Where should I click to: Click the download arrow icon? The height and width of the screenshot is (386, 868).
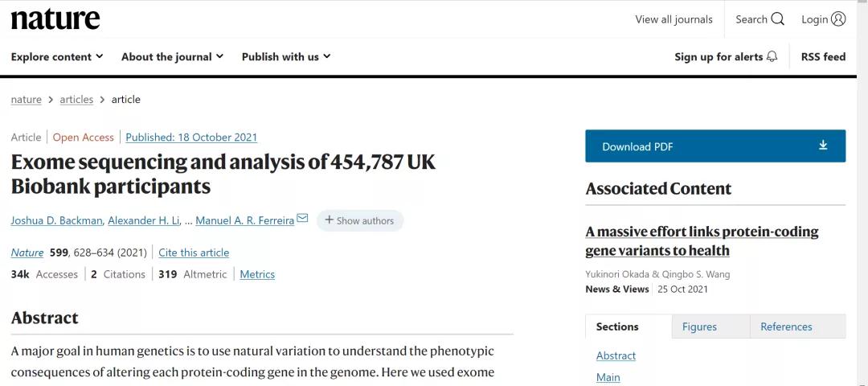823,146
